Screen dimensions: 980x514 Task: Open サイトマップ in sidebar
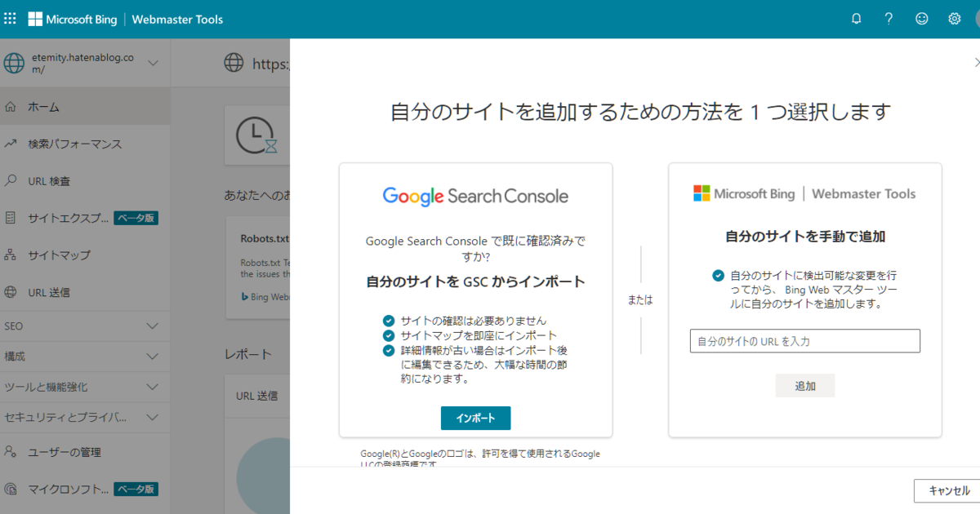tap(85, 255)
